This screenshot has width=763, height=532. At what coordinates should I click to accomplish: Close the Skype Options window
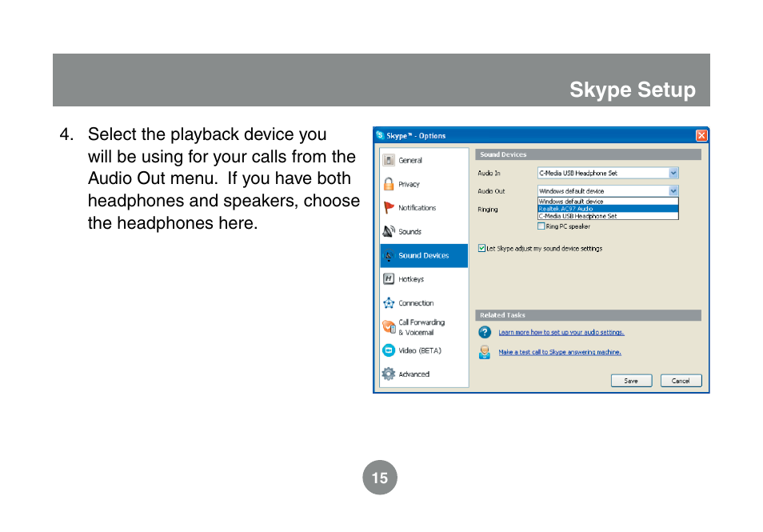click(701, 135)
